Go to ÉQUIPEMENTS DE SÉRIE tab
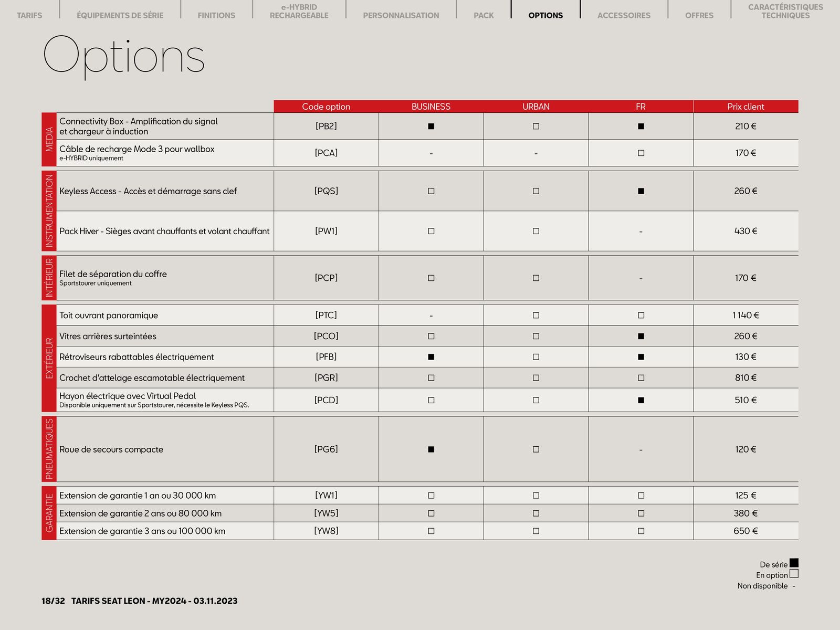Screen dimensions: 840x630 (120, 15)
